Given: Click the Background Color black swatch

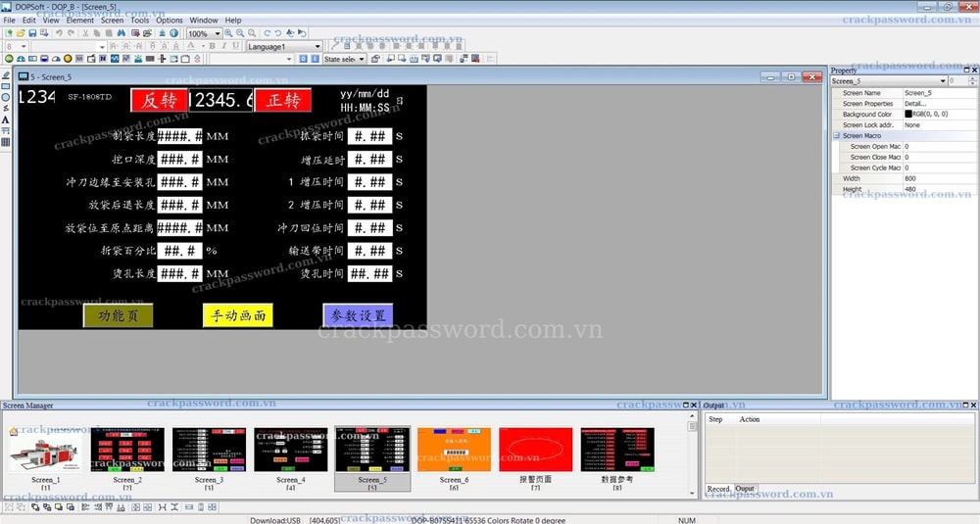Looking at the screenshot, I should point(908,115).
